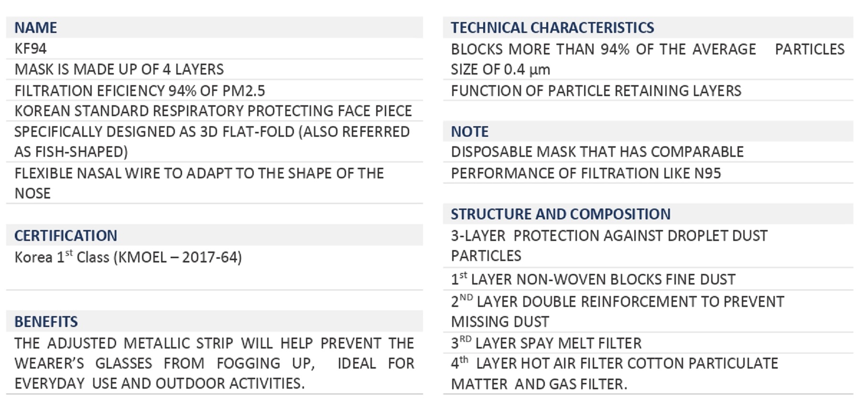Click the NOTE section header

coord(469,132)
